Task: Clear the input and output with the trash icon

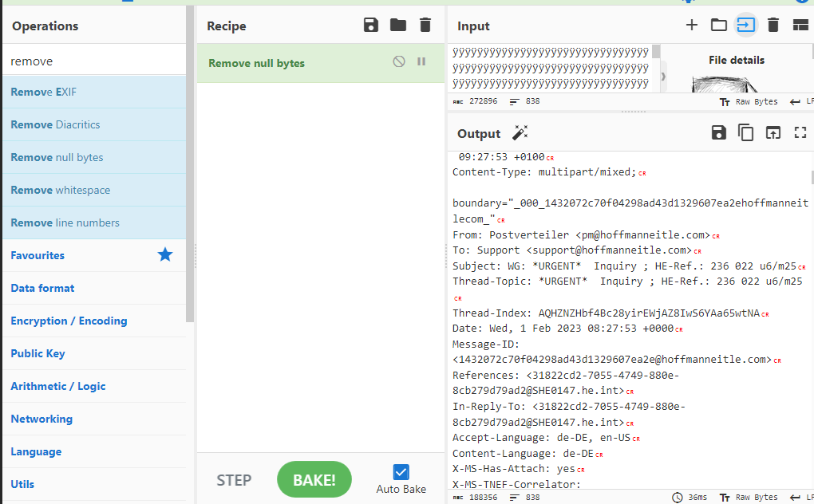Action: pos(773,26)
